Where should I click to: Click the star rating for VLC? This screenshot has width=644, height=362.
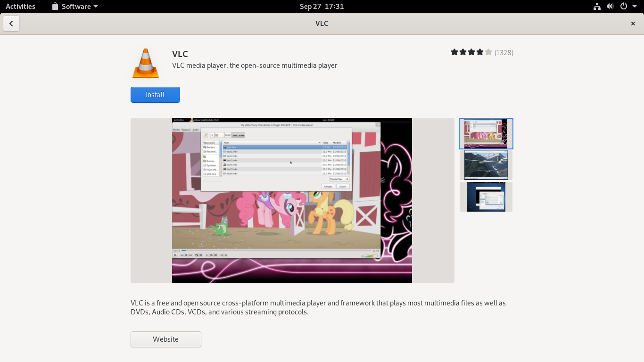click(471, 52)
